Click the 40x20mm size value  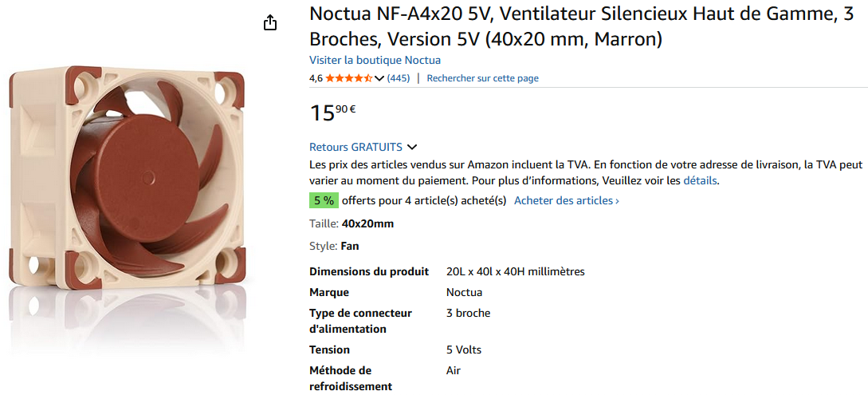pos(367,223)
